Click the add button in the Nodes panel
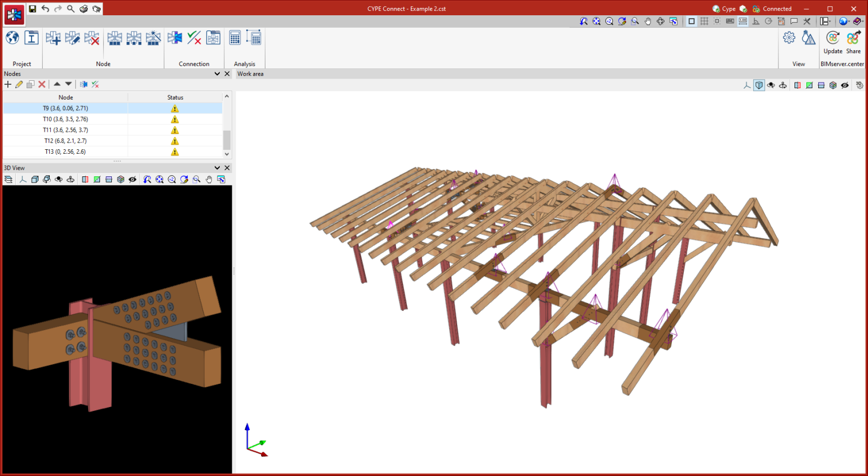The image size is (868, 476). click(x=7, y=84)
